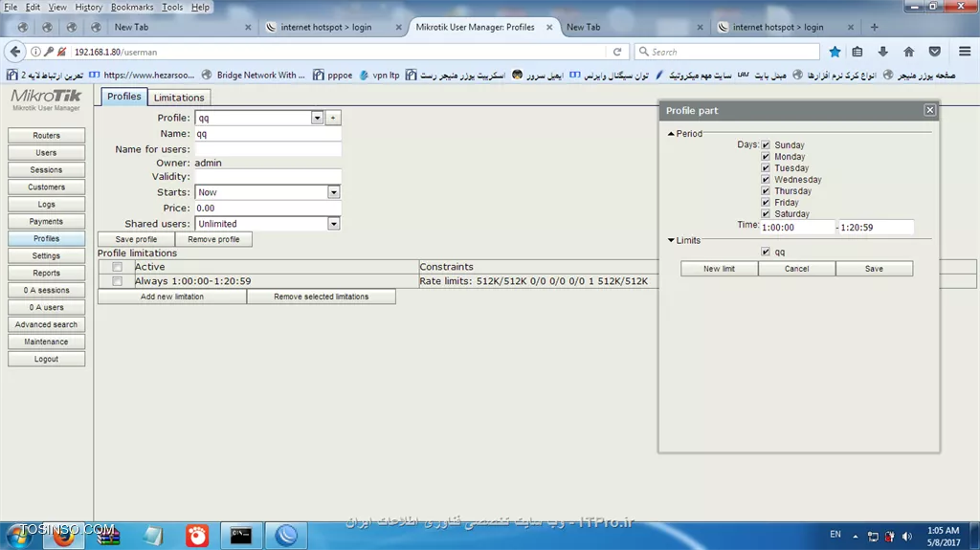Click Remove profile button

(x=213, y=239)
